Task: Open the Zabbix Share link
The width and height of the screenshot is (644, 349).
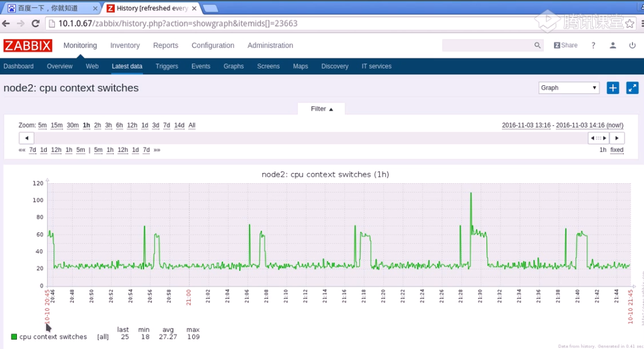Action: 565,45
